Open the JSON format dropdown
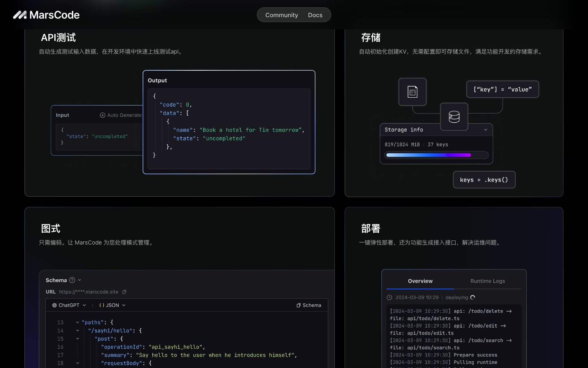This screenshot has width=588, height=368. pos(123,305)
